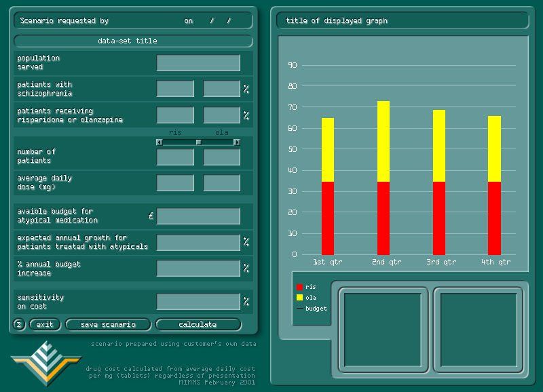Click the 'MIMMS February 2001' text
The image size is (543, 392).
[217, 383]
